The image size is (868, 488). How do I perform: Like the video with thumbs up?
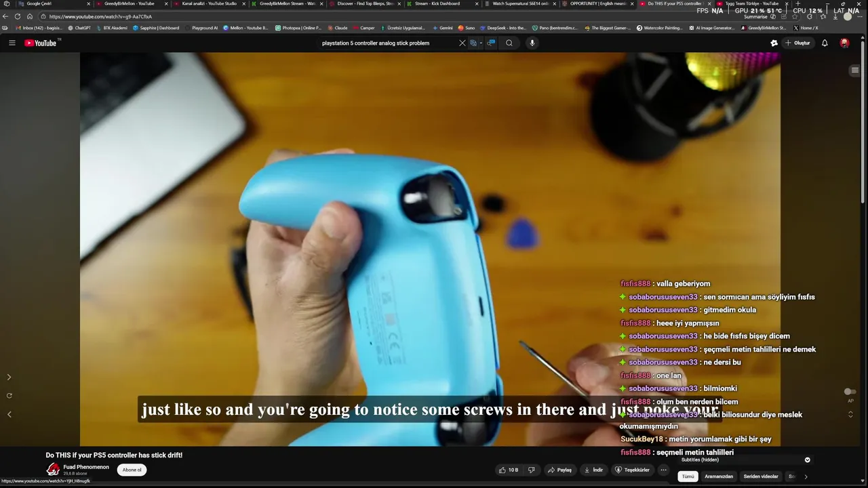[x=509, y=470]
